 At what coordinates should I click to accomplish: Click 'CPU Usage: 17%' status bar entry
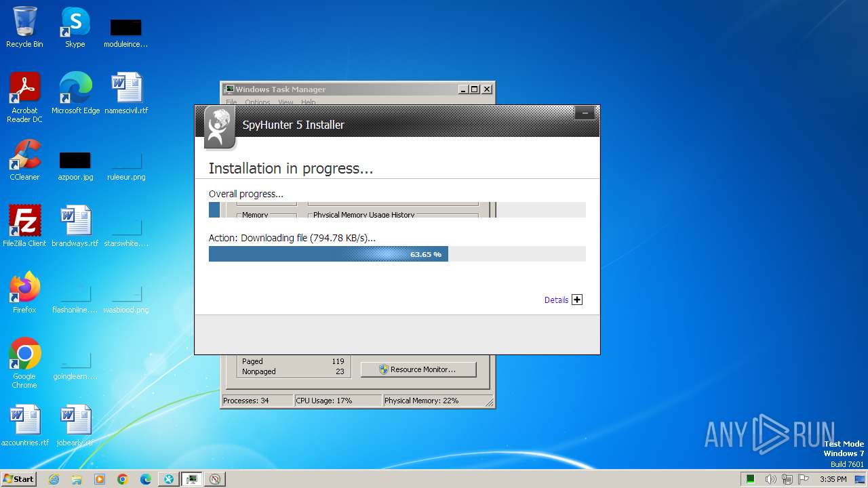click(x=338, y=401)
